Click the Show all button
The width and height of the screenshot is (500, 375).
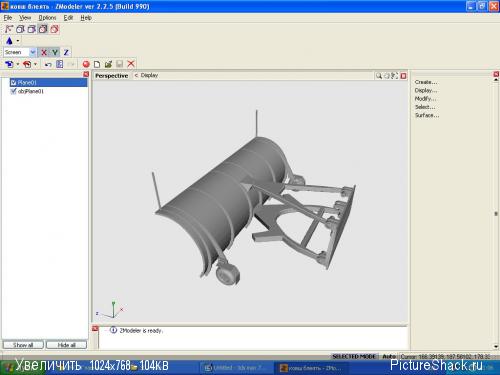pyautogui.click(x=23, y=345)
